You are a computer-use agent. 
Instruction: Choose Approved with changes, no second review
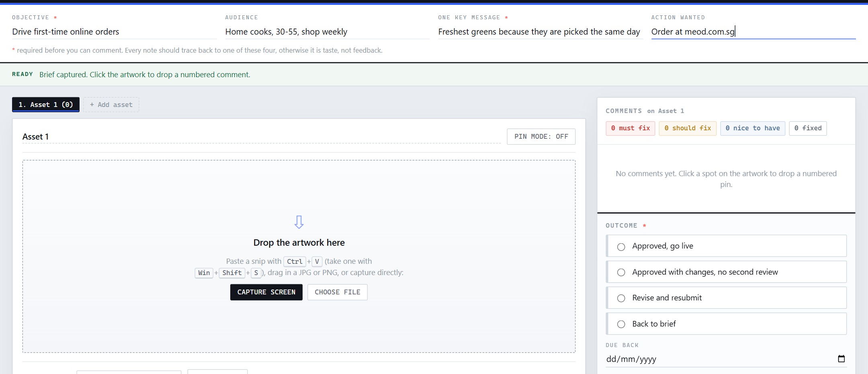coord(727,272)
